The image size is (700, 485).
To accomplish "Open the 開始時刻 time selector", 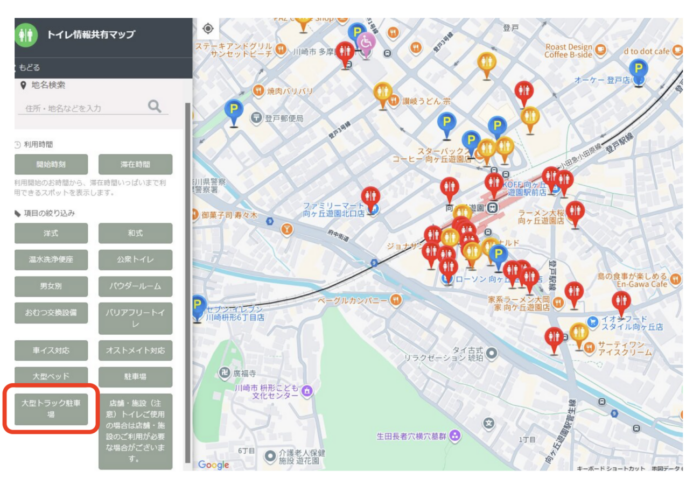I will point(52,165).
